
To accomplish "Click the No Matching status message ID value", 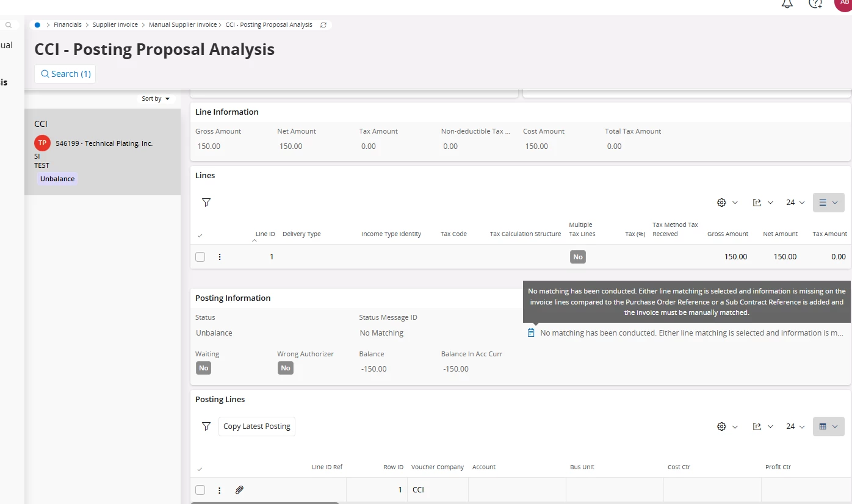I will coord(381,333).
